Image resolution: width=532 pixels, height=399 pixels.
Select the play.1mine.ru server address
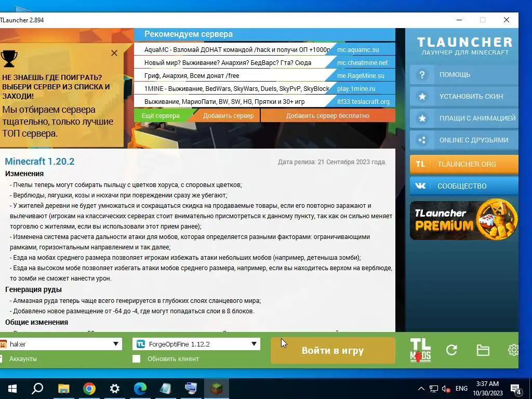click(x=356, y=89)
